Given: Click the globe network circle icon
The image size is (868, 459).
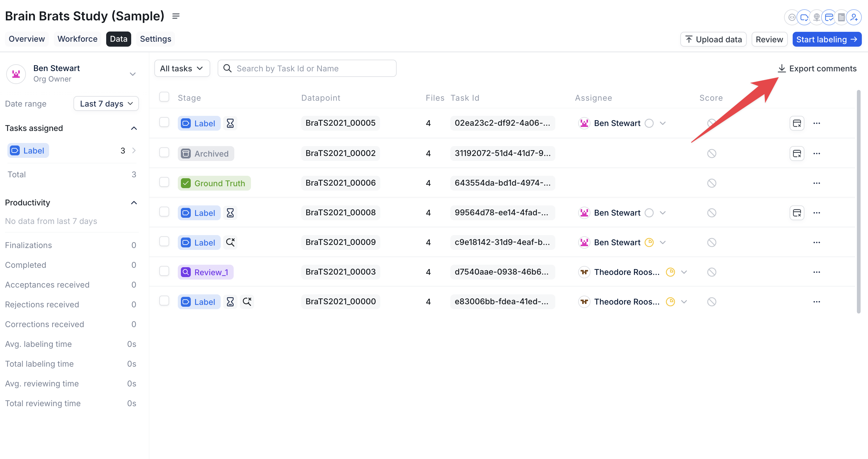Looking at the screenshot, I should [816, 17].
